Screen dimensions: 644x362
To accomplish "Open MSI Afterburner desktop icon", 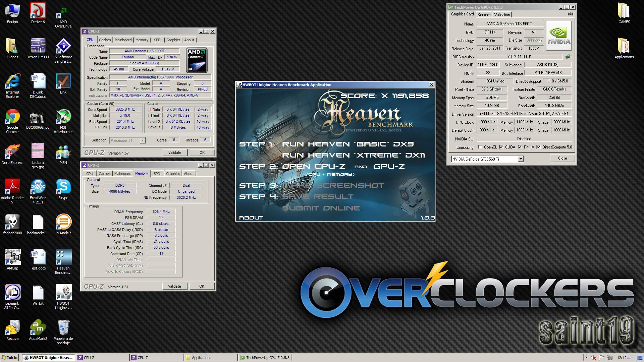I will 63,121.
